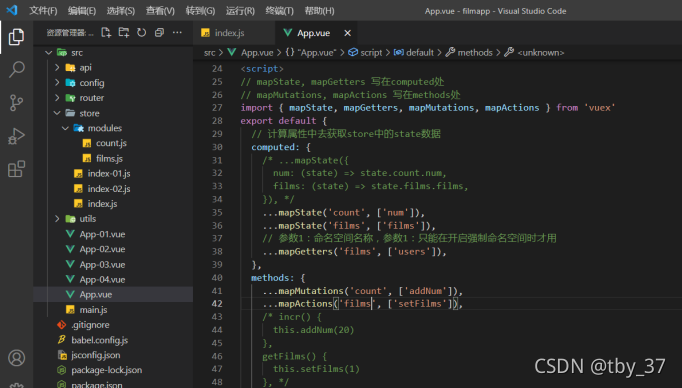Expand the api folder
Screen dimensions: 682x388
113,67
